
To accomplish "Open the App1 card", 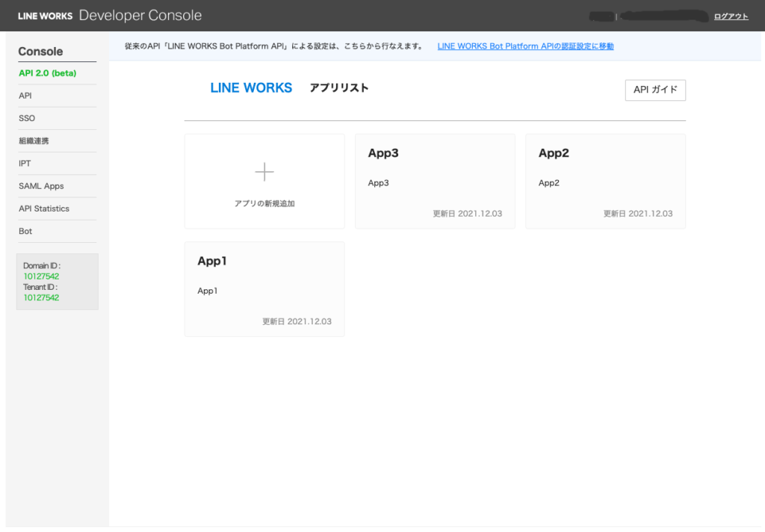I will pos(264,289).
